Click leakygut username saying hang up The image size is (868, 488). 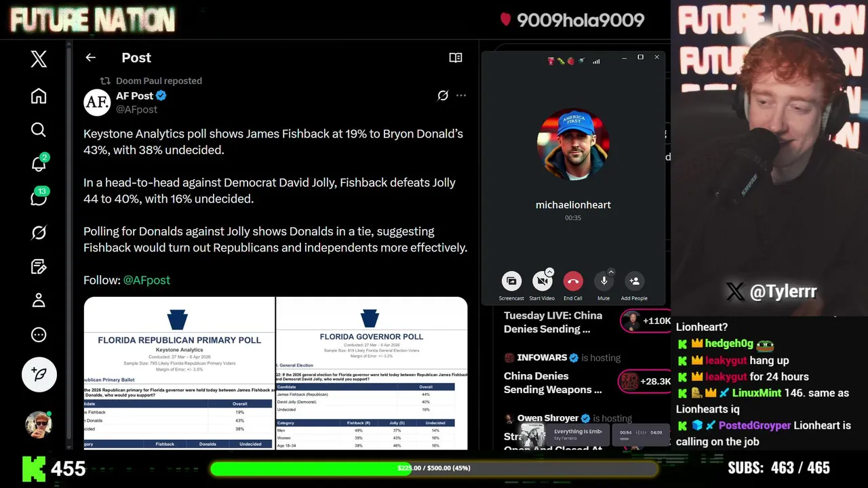(726, 361)
